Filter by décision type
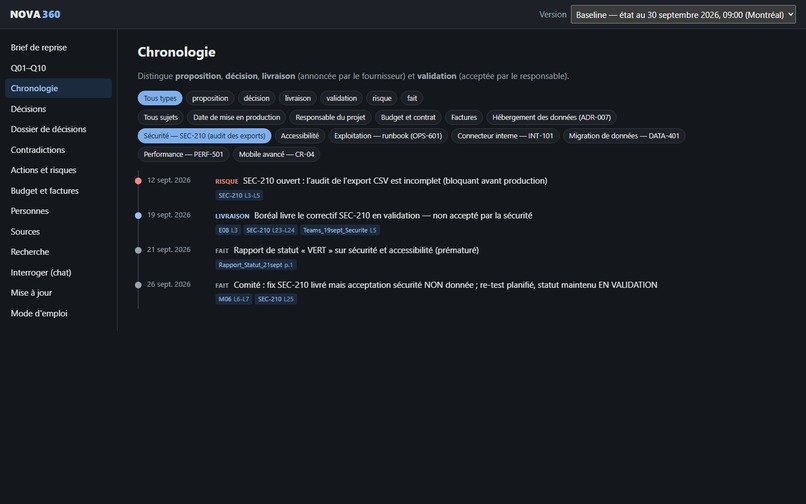Image resolution: width=806 pixels, height=504 pixels. [257, 98]
